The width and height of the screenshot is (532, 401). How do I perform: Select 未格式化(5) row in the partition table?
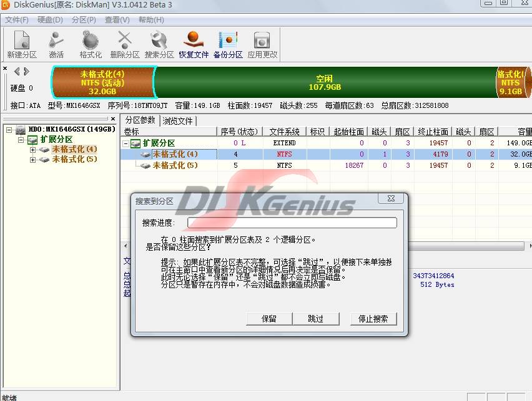(326, 165)
